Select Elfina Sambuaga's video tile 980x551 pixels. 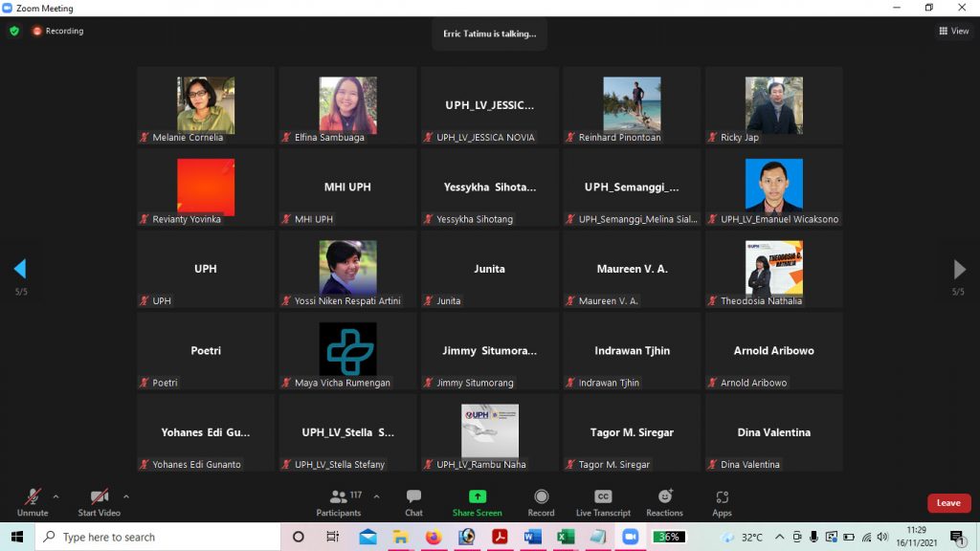pos(347,105)
